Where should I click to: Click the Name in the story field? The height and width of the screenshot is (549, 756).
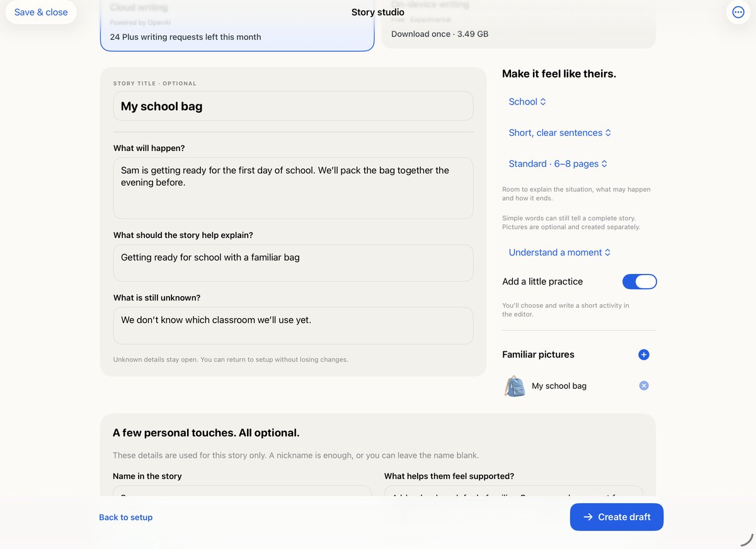click(x=242, y=491)
